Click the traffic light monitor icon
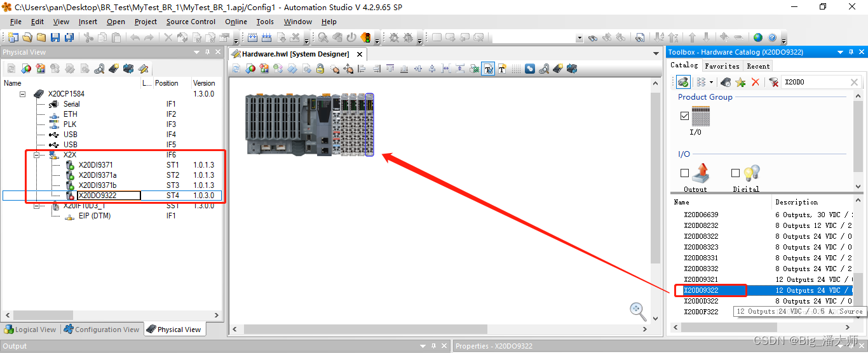 (365, 37)
